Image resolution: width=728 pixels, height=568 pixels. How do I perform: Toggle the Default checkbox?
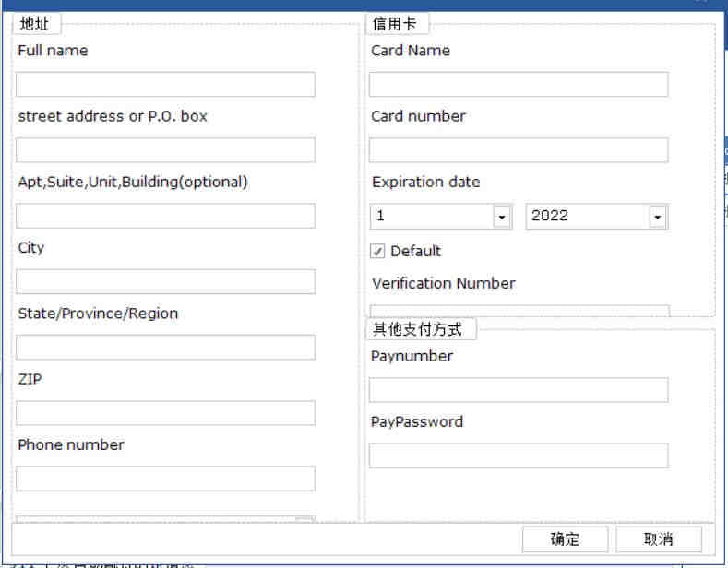click(x=377, y=252)
